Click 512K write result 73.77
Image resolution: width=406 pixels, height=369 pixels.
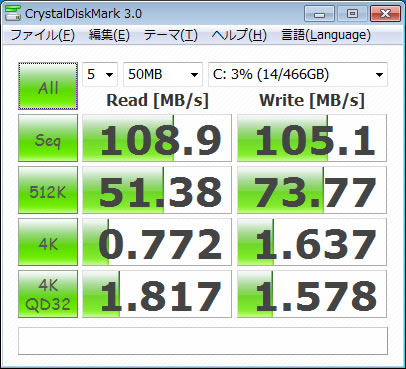[x=312, y=190]
